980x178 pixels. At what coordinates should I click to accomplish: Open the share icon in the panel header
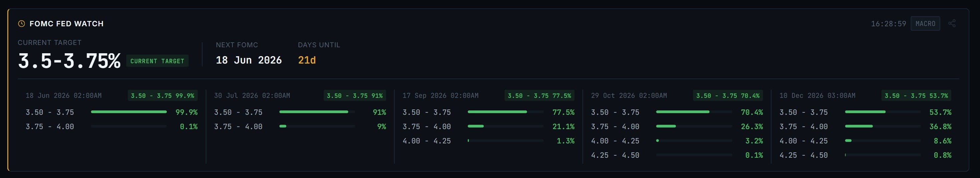point(952,24)
